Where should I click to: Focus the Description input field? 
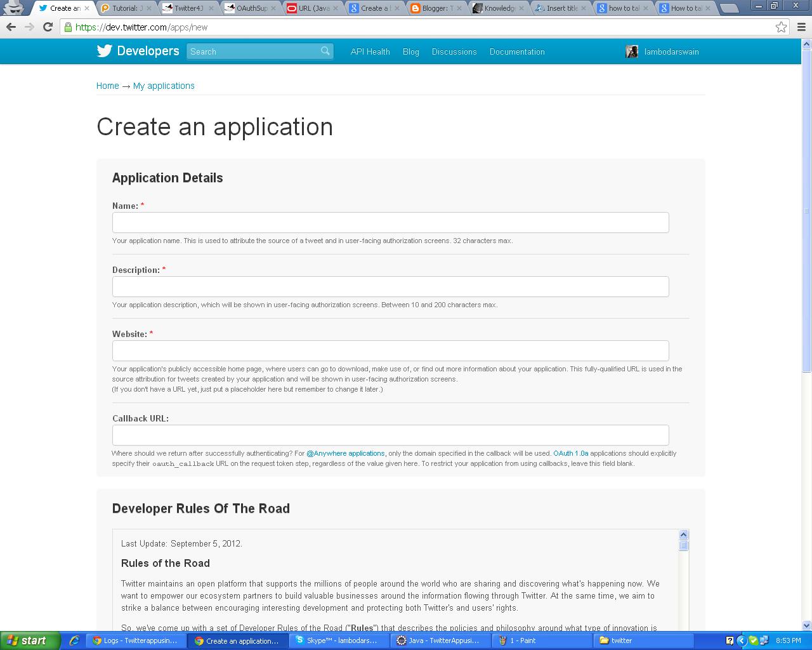tap(391, 286)
